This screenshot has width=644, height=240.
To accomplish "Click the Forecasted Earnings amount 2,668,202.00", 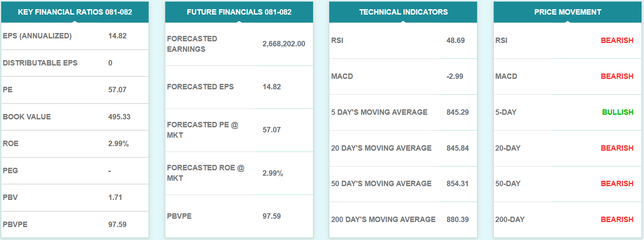I will tap(284, 44).
